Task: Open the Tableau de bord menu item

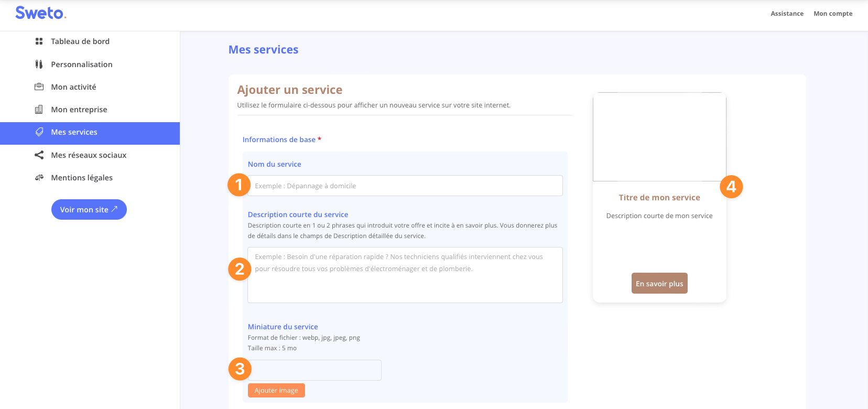Action: point(80,41)
